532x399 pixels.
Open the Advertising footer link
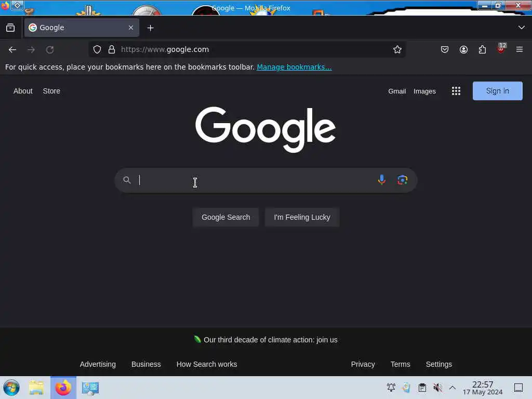(98, 364)
